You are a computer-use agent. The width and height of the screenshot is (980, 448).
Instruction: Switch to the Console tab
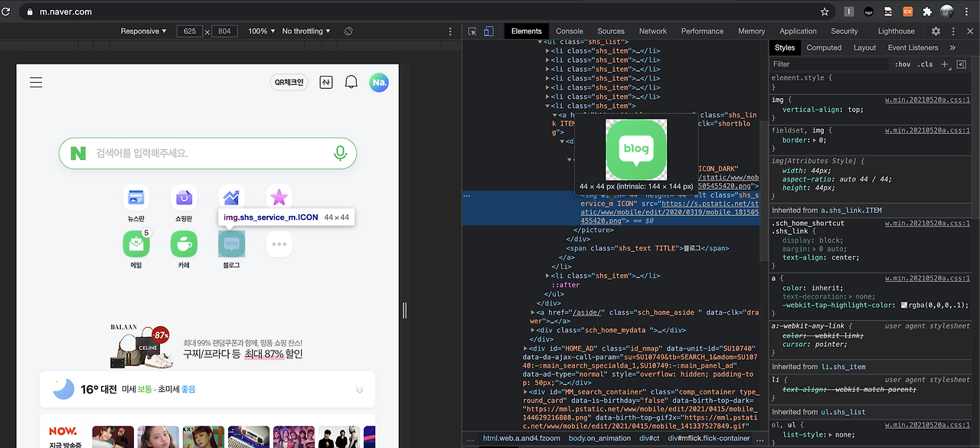pyautogui.click(x=569, y=31)
